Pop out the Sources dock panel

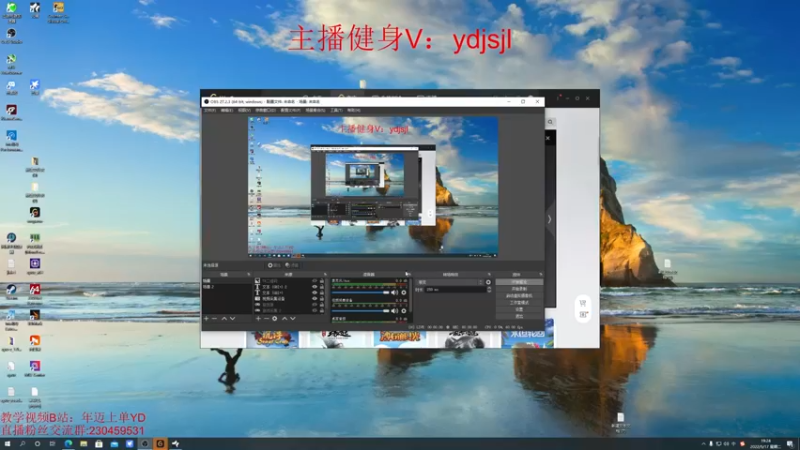coord(325,274)
